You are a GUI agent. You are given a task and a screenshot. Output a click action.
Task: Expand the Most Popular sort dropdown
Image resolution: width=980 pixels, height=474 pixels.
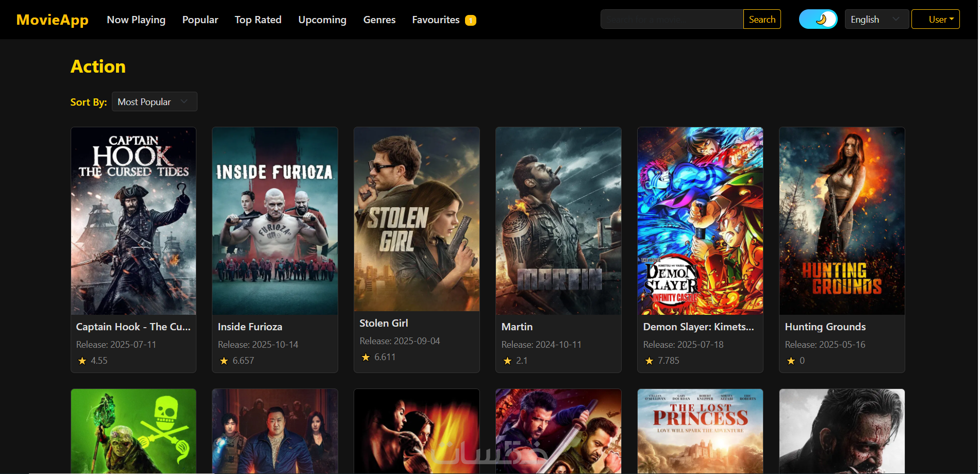(154, 102)
